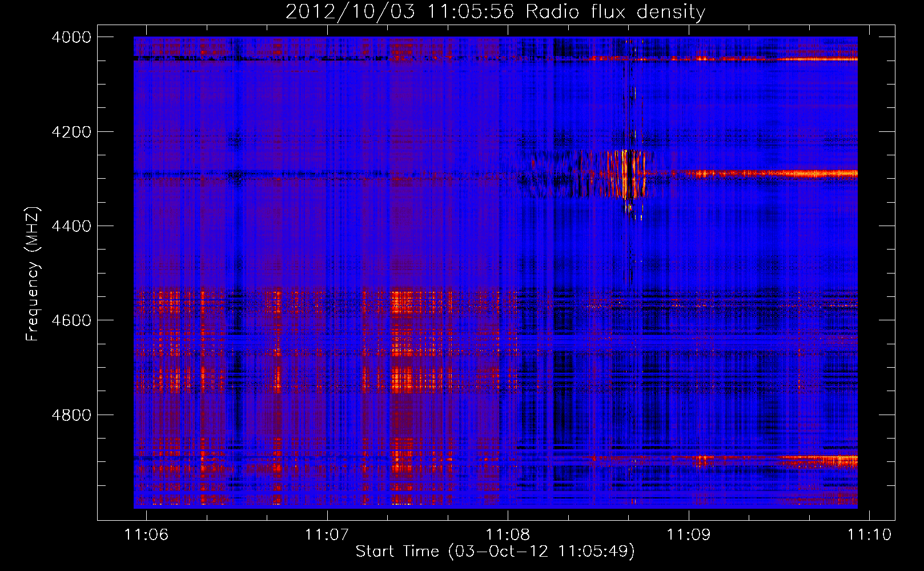Click the 11:10 time tick label

point(869,534)
